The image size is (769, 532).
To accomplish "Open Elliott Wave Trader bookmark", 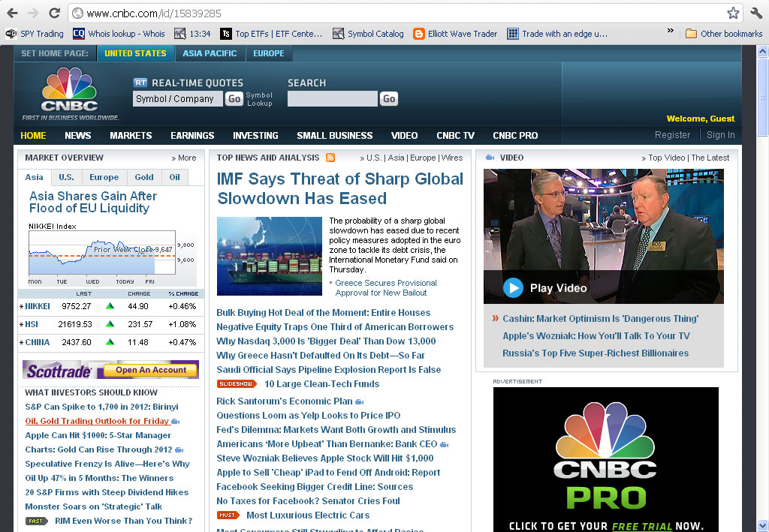I will click(455, 34).
